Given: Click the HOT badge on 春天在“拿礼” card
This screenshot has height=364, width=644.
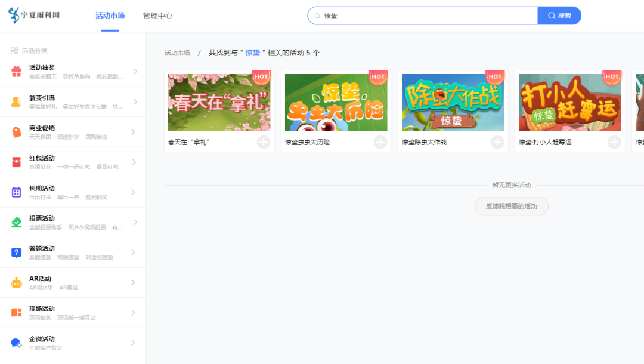Looking at the screenshot, I should (x=261, y=77).
